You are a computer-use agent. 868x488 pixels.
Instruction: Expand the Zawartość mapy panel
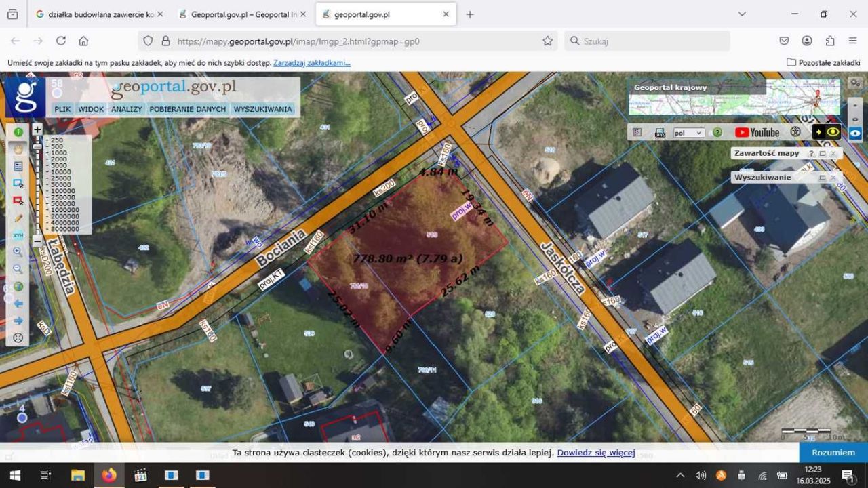pyautogui.click(x=822, y=154)
